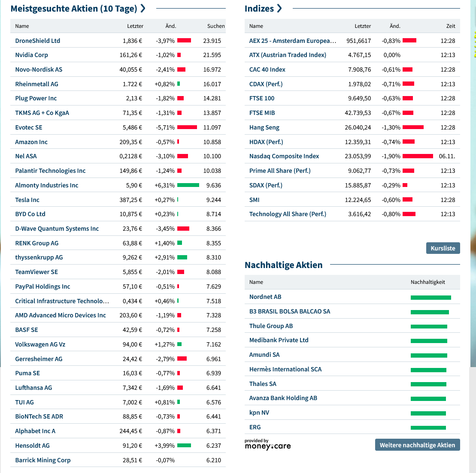Open DroneShield Ltd stock page

[x=38, y=41]
